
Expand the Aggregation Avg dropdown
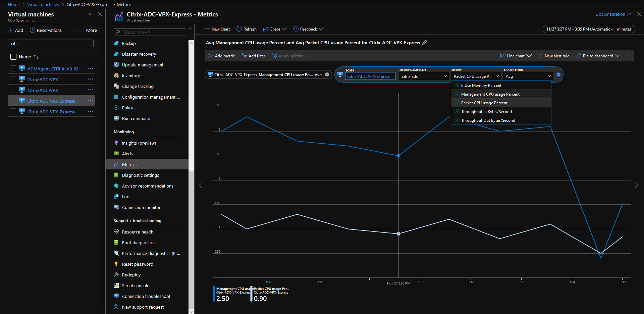coord(528,76)
